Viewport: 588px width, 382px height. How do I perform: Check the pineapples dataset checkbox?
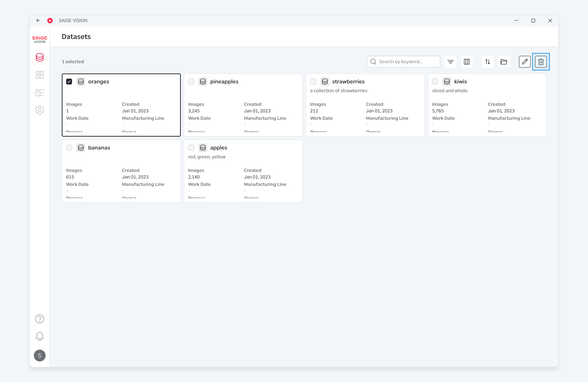coord(191,82)
